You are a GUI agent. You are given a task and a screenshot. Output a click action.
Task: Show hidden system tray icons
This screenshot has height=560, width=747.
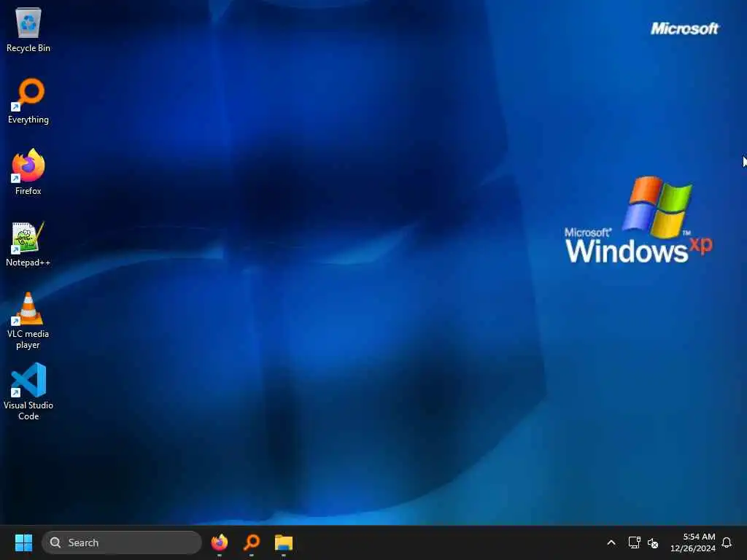coord(611,542)
